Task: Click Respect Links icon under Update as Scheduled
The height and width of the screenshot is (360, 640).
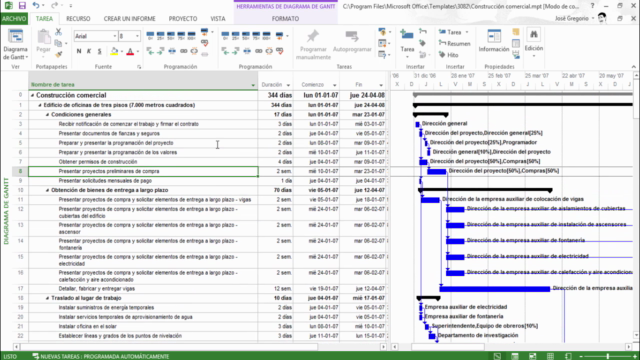Action: tap(204, 43)
